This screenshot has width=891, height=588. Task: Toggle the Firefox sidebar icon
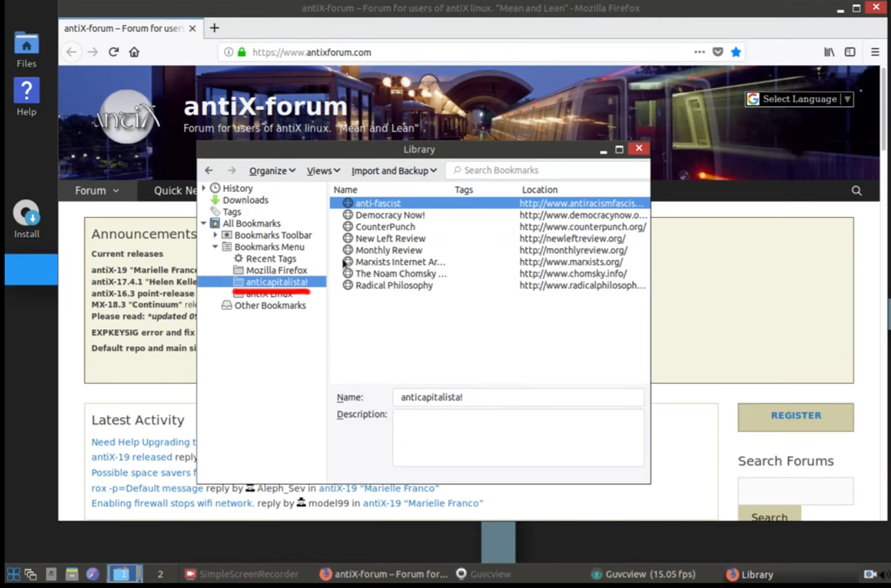(850, 52)
